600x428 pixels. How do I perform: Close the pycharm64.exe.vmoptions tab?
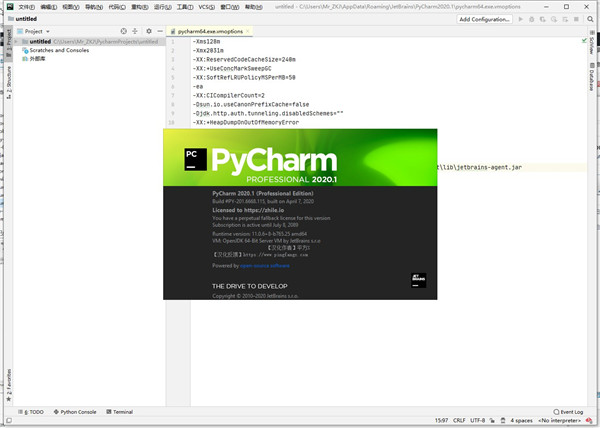[248, 31]
